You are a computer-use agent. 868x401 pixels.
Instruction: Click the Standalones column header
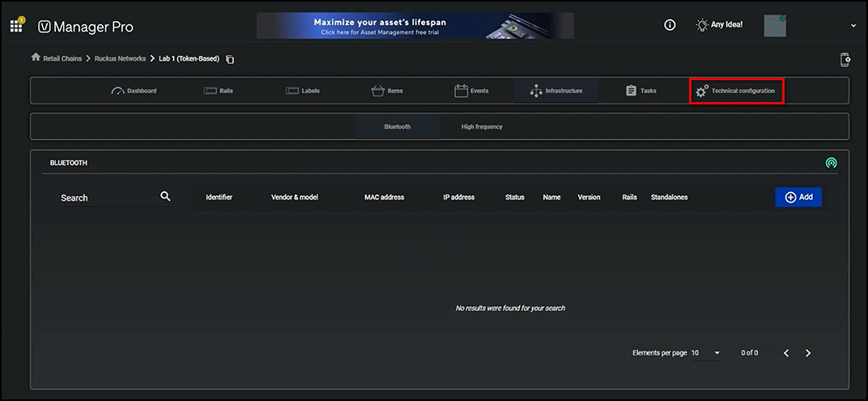[x=670, y=197]
